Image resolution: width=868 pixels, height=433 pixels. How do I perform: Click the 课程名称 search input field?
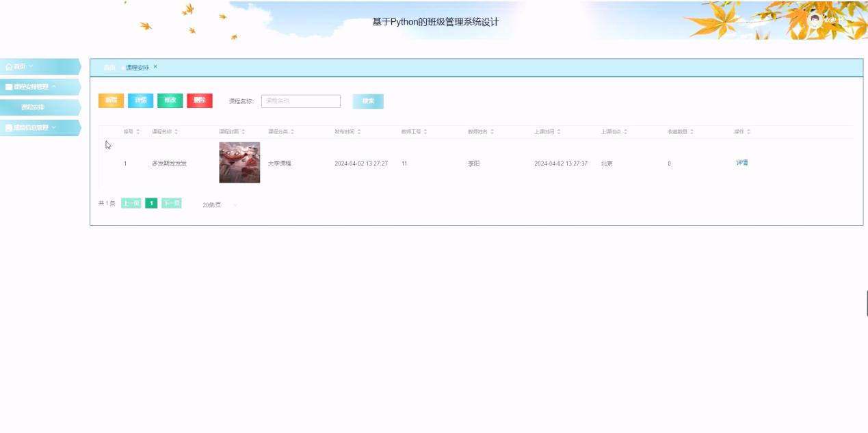pyautogui.click(x=300, y=101)
